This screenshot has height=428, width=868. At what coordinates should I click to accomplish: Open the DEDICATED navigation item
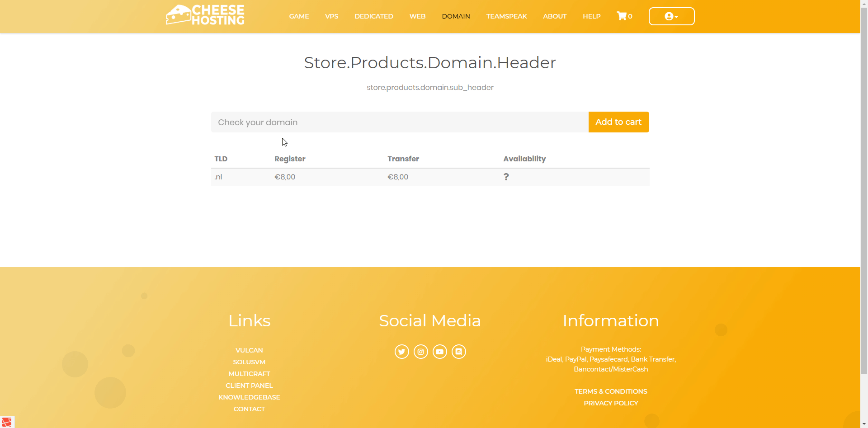[373, 16]
